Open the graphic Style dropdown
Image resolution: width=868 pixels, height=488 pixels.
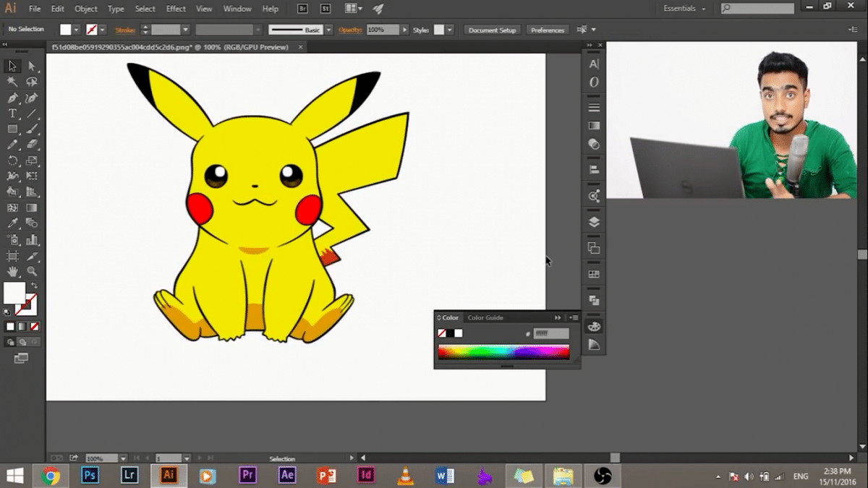point(449,30)
